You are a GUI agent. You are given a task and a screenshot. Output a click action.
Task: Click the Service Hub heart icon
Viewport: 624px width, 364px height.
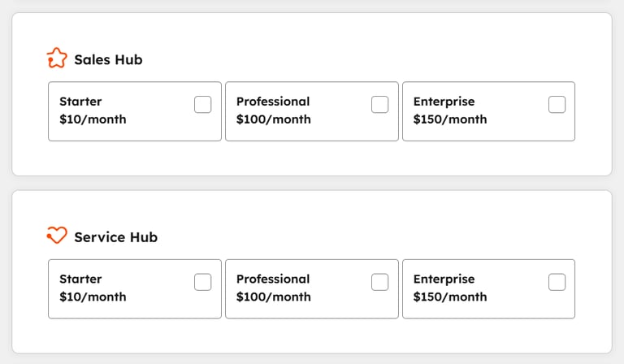(x=57, y=235)
